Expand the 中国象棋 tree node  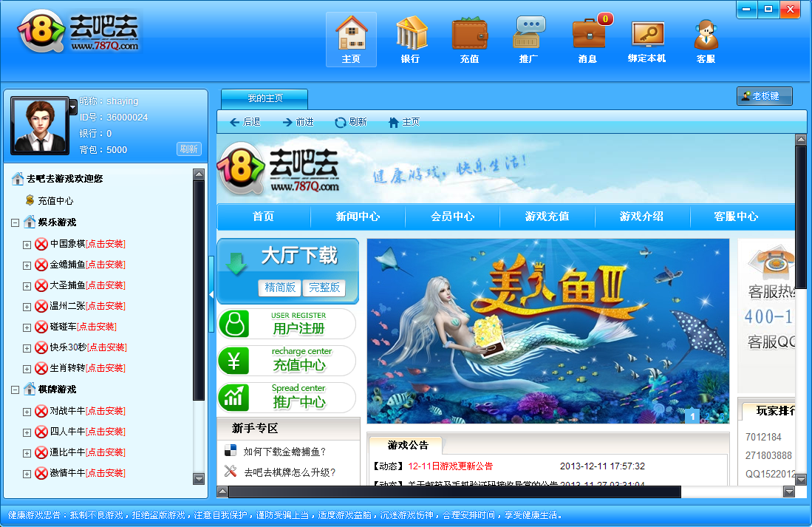tap(27, 245)
